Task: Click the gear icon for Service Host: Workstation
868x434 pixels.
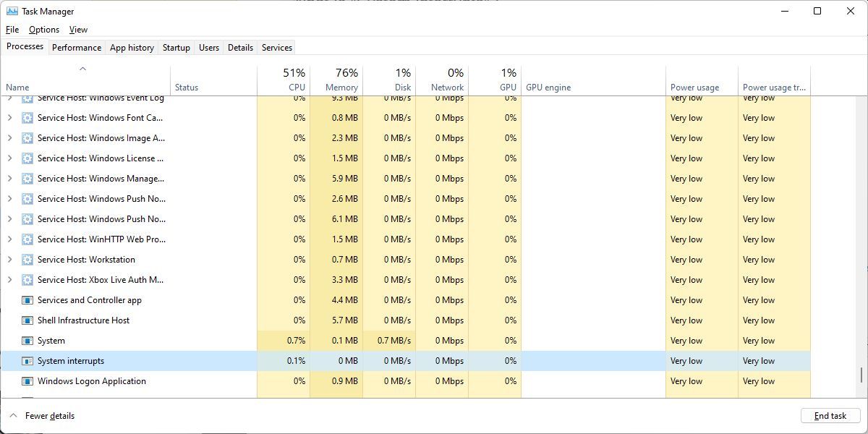Action: click(x=27, y=260)
